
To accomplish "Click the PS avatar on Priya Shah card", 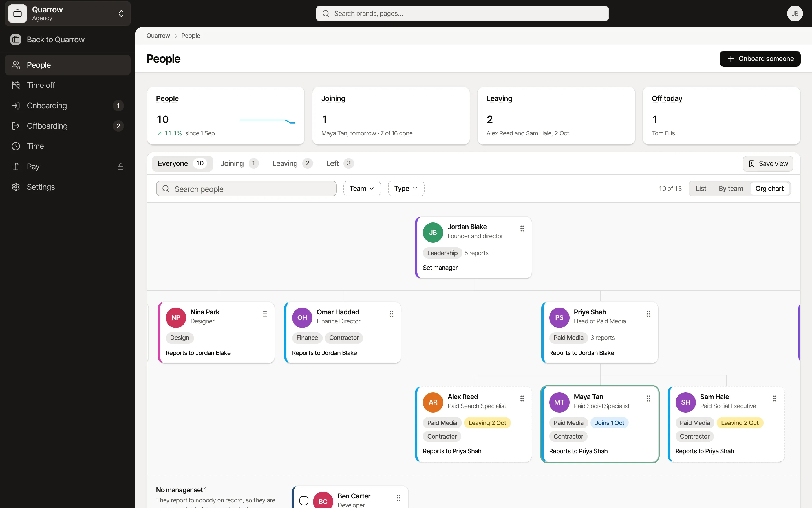I will [559, 318].
